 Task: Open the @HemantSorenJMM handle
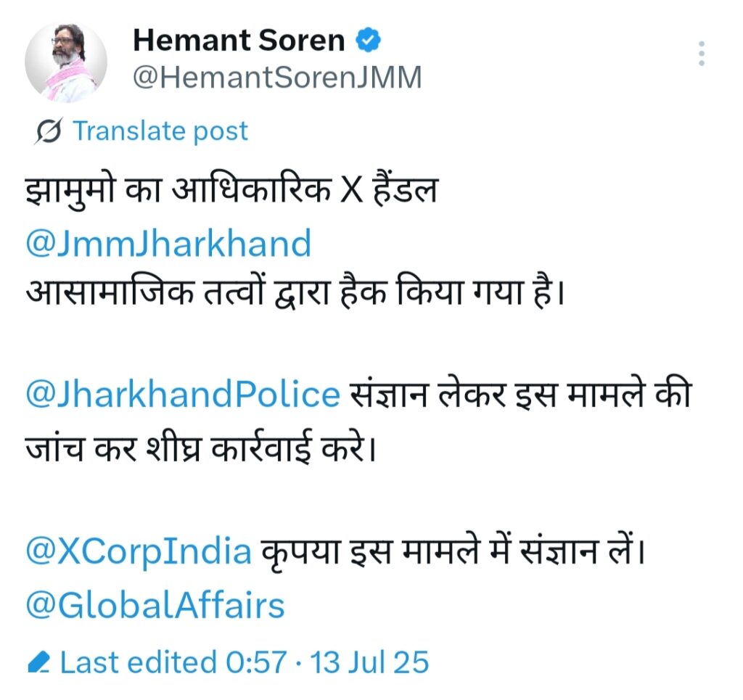coord(277,77)
